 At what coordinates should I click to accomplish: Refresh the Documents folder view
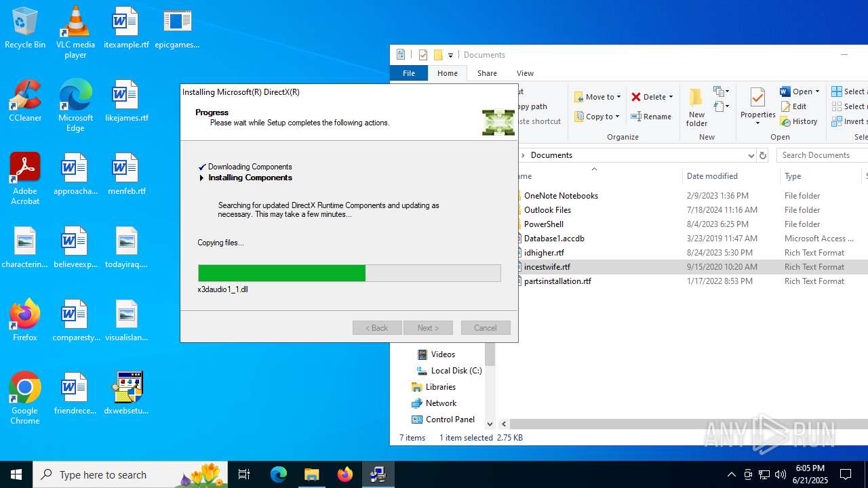(763, 155)
